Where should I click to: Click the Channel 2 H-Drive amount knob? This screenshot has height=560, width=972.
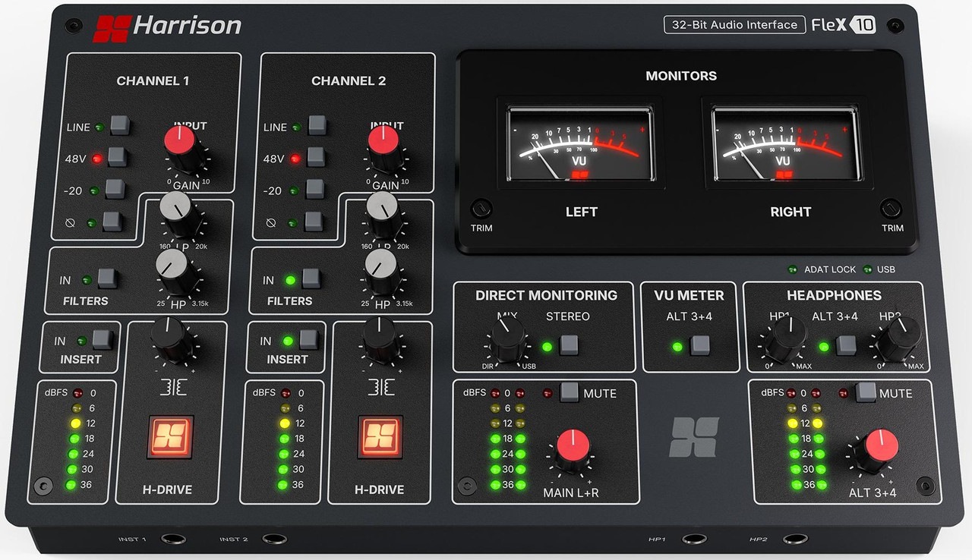point(381,341)
